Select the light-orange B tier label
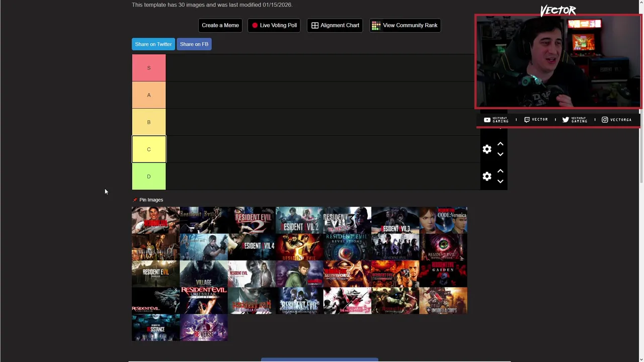 tap(149, 122)
